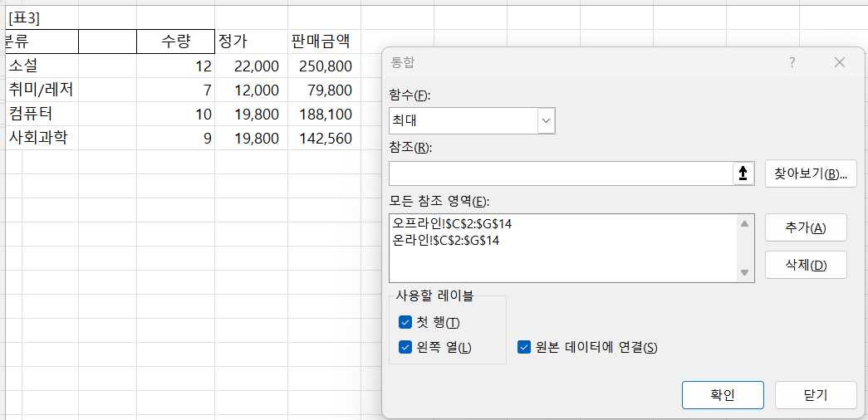Uncheck the 첫 행 checkbox
Image resolution: width=868 pixels, height=420 pixels.
(x=405, y=322)
